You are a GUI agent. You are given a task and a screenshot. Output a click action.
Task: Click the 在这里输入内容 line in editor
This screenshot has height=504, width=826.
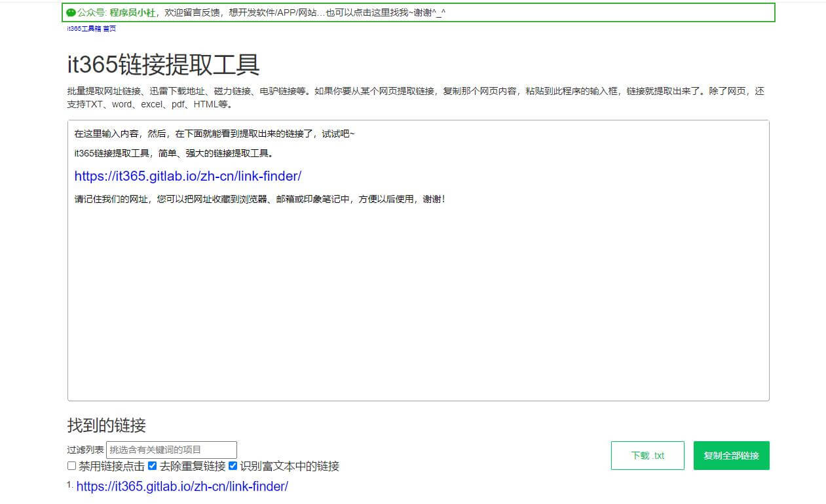point(214,134)
